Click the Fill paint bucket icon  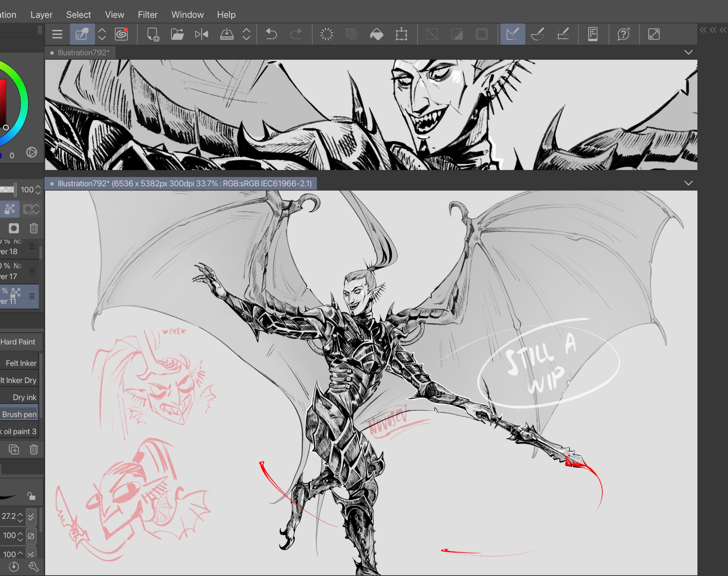[376, 34]
